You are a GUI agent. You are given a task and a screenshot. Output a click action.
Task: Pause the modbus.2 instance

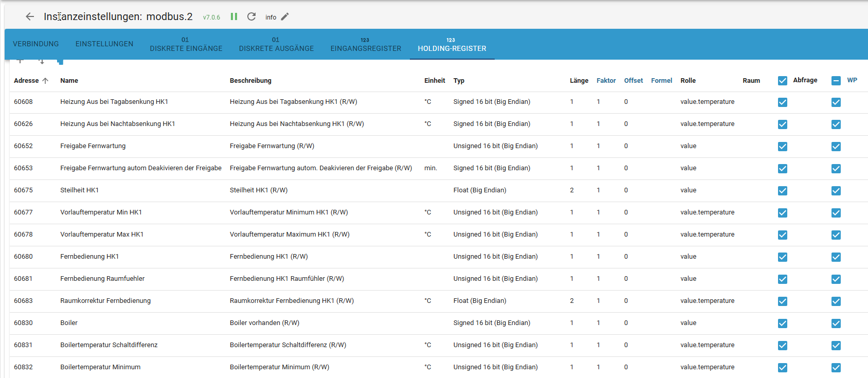pyautogui.click(x=234, y=16)
